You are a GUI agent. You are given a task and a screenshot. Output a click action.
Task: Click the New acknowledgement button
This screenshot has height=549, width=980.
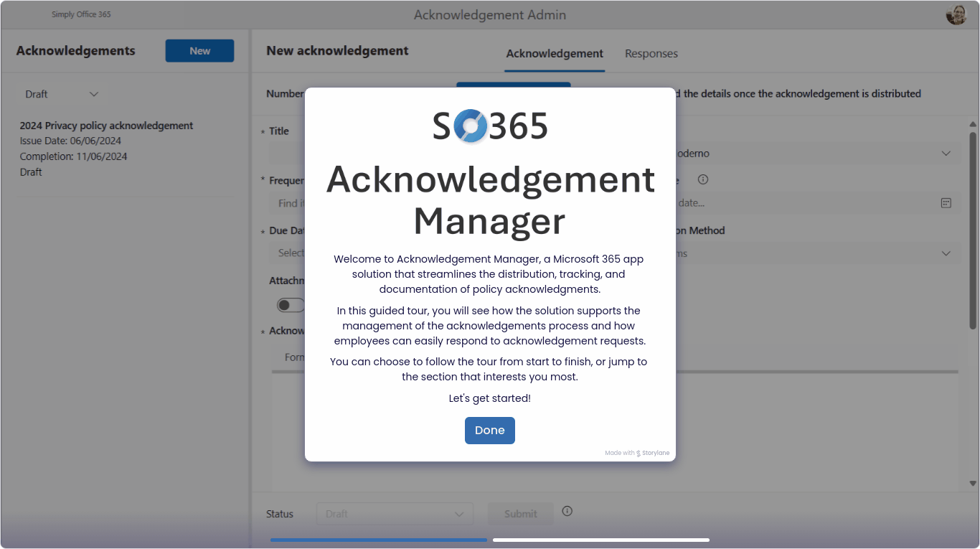pos(199,51)
